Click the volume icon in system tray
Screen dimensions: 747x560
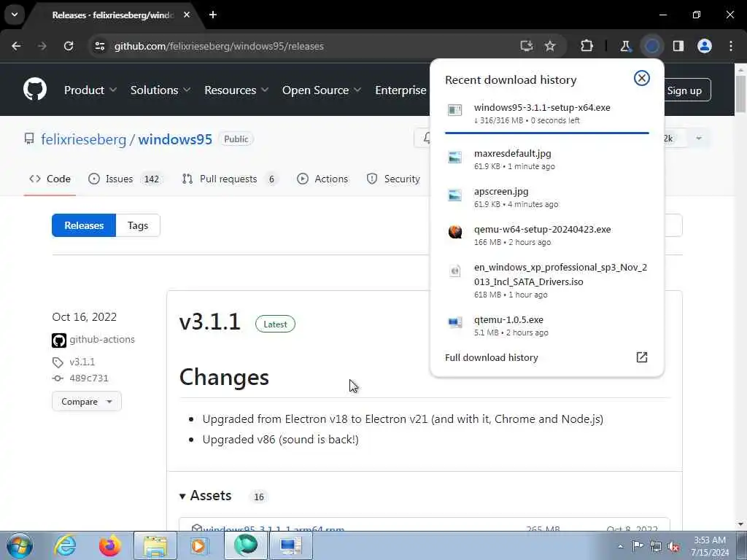click(673, 546)
